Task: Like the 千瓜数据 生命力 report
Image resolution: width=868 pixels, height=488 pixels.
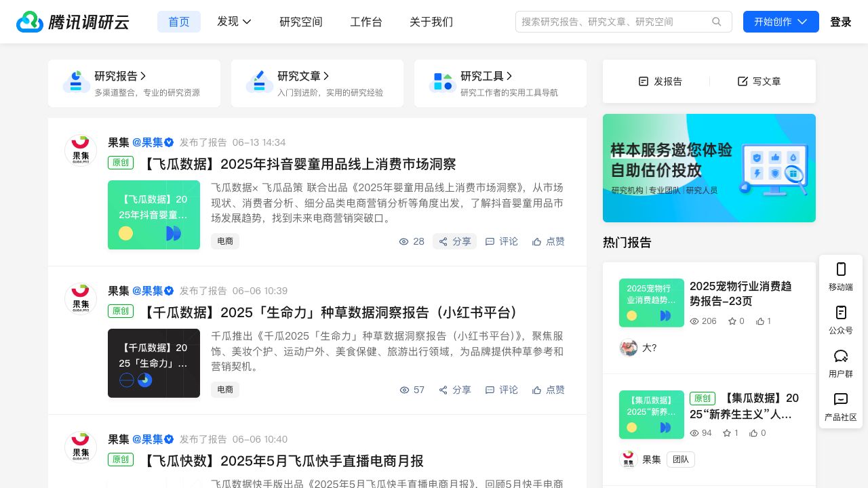Action: click(549, 390)
